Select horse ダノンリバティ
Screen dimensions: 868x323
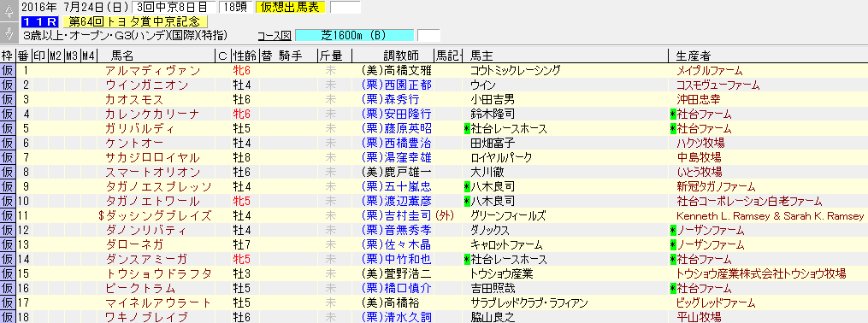[147, 230]
